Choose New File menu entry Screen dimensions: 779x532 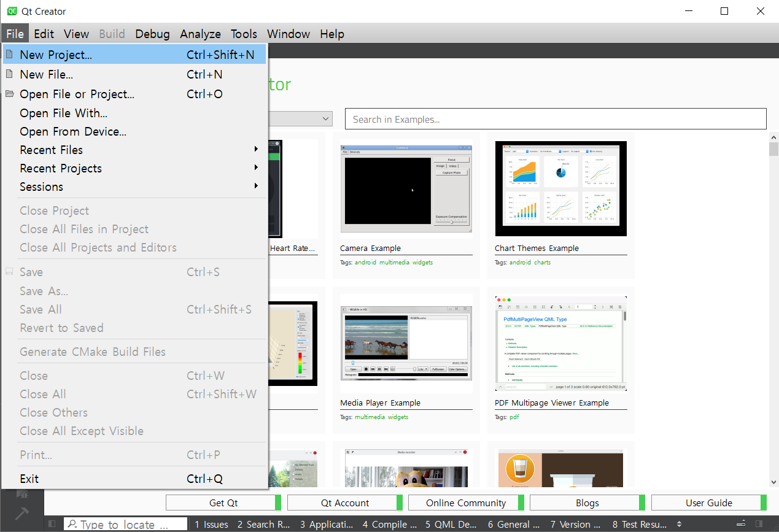(x=134, y=74)
